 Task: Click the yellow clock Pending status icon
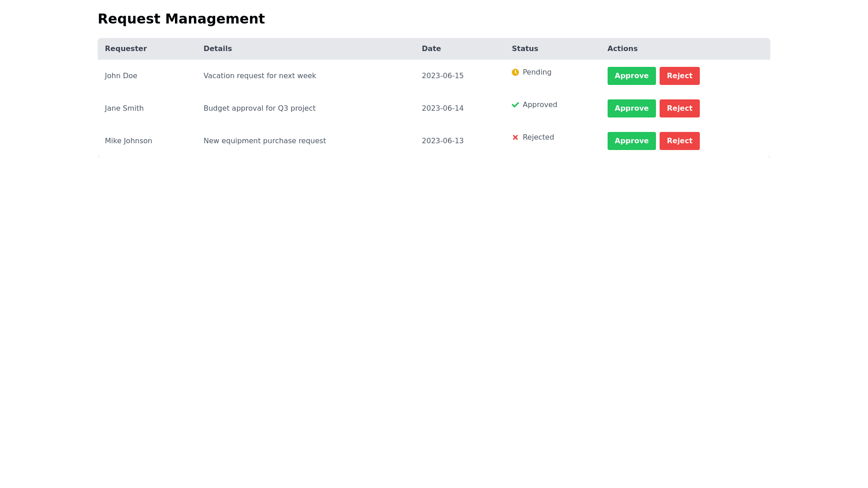click(515, 72)
